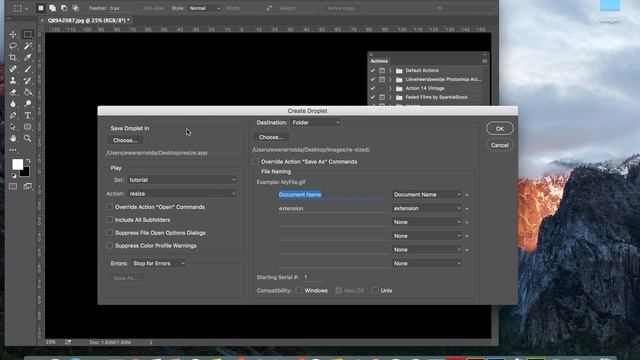This screenshot has width=640, height=360.
Task: Click the foreground color swatch
Action: (18, 164)
